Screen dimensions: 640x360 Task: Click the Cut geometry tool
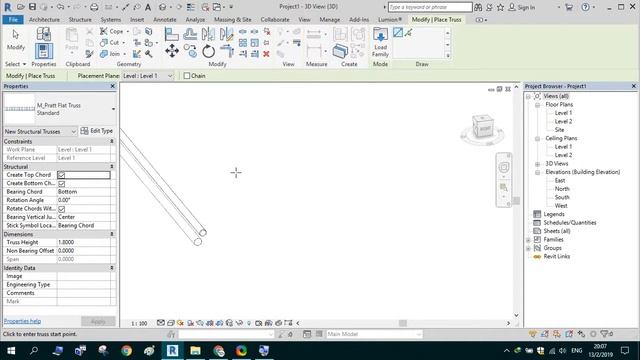(110, 42)
